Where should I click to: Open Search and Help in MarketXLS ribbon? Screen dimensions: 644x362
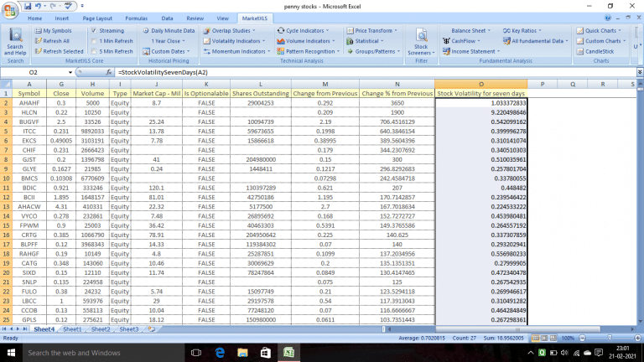pyautogui.click(x=15, y=42)
